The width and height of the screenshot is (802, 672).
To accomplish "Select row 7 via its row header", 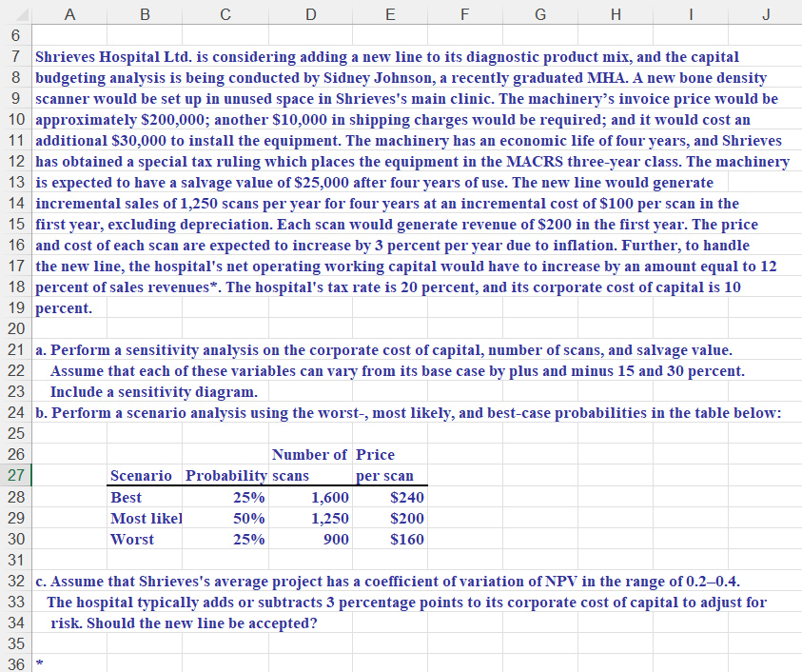I will point(14,55).
